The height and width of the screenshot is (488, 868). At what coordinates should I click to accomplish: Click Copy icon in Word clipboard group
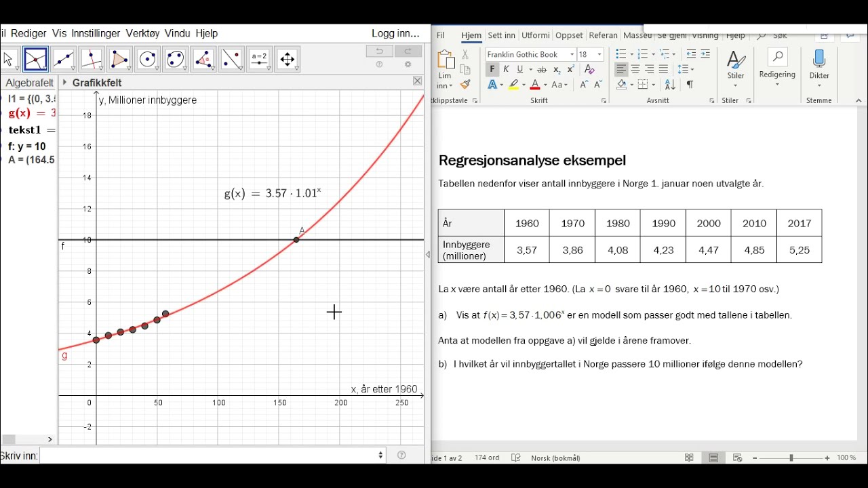coord(465,70)
